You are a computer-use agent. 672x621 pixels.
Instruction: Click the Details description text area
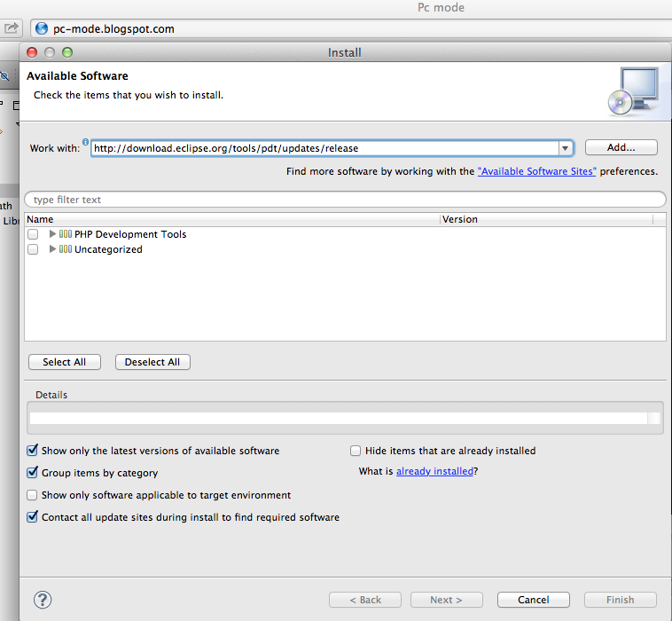click(338, 418)
